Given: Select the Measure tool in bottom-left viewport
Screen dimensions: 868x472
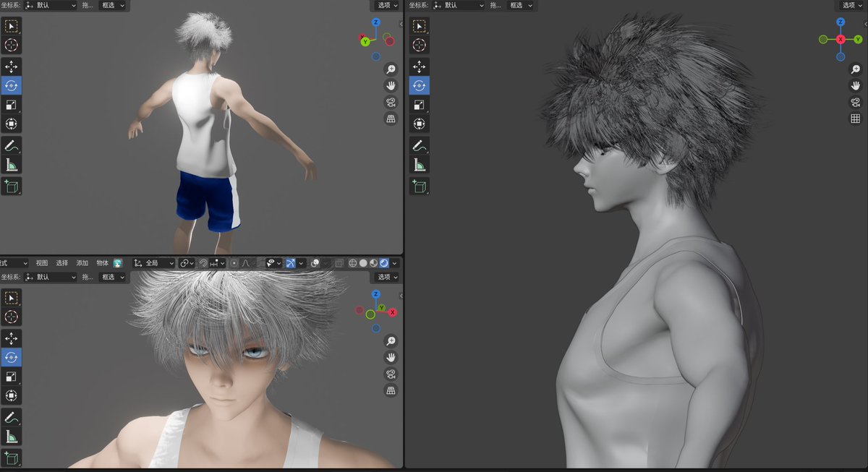Looking at the screenshot, I should pos(12,437).
